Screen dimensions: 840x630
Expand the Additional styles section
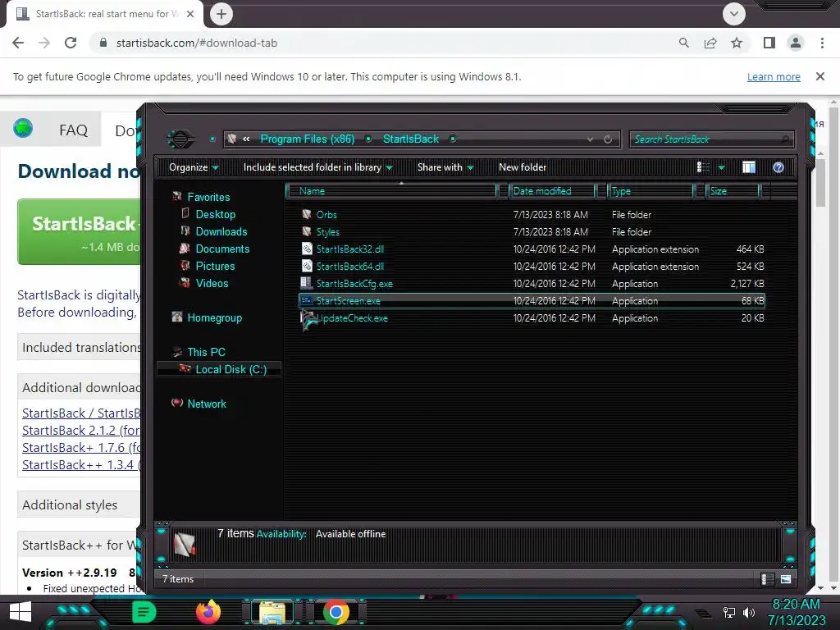pyautogui.click(x=80, y=504)
